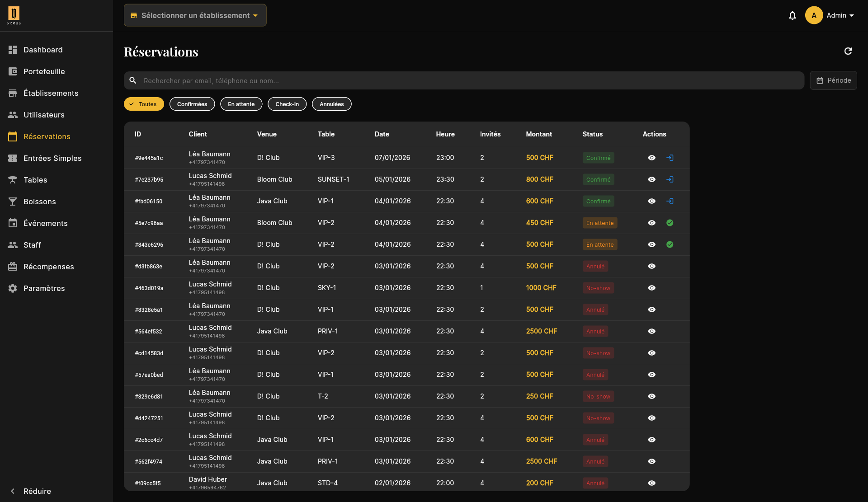Open Portefeuille from the sidebar
The width and height of the screenshot is (868, 502).
coord(44,71)
